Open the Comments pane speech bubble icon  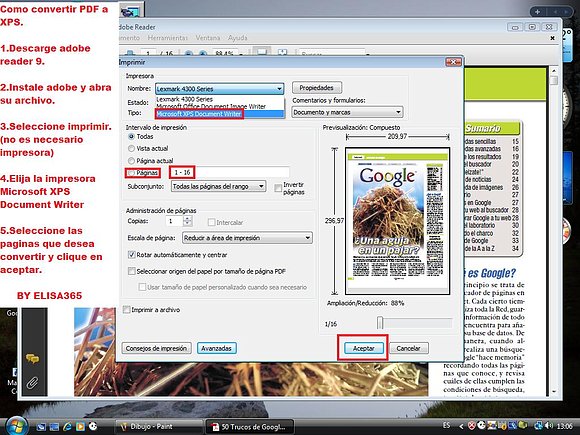pos(32,358)
